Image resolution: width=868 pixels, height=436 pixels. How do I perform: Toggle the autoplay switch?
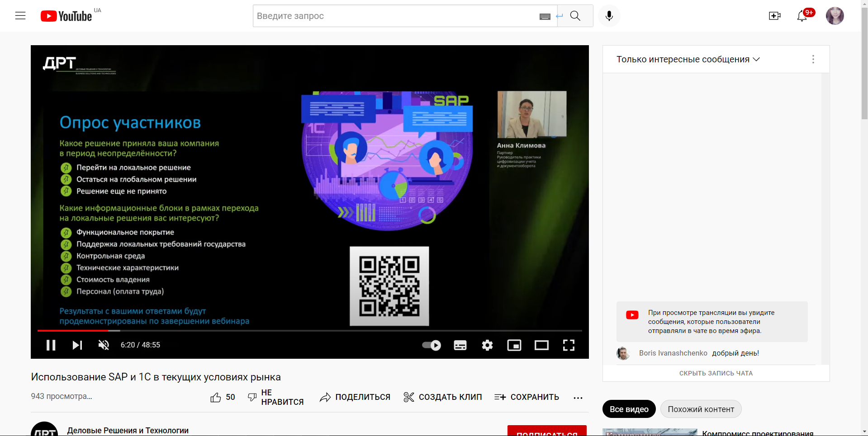point(432,345)
